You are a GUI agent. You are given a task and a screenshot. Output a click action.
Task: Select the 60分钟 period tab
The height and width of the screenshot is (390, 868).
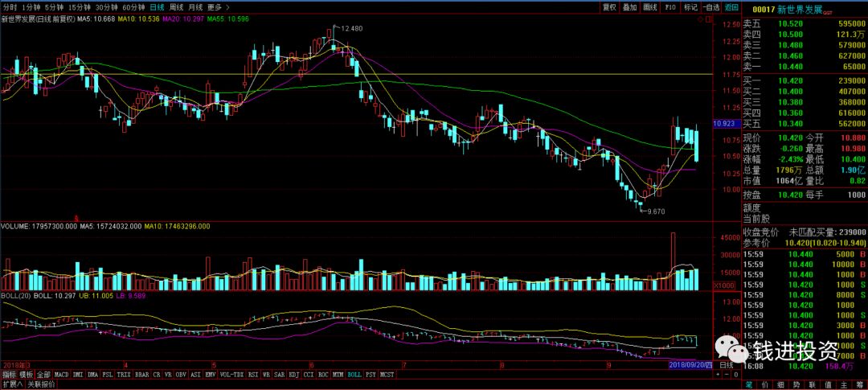click(133, 7)
